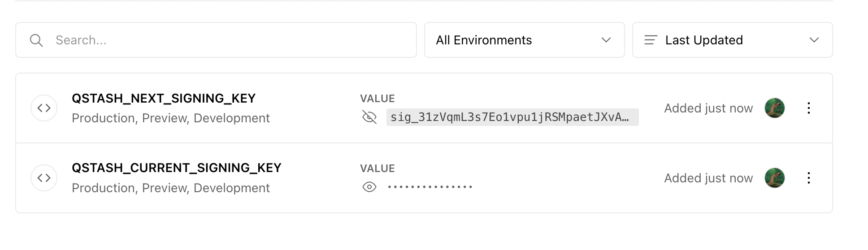Open three-dot menu for QSTASH_CURRENT_SIGNING_KEY
Image resolution: width=868 pixels, height=250 pixels.
click(808, 178)
